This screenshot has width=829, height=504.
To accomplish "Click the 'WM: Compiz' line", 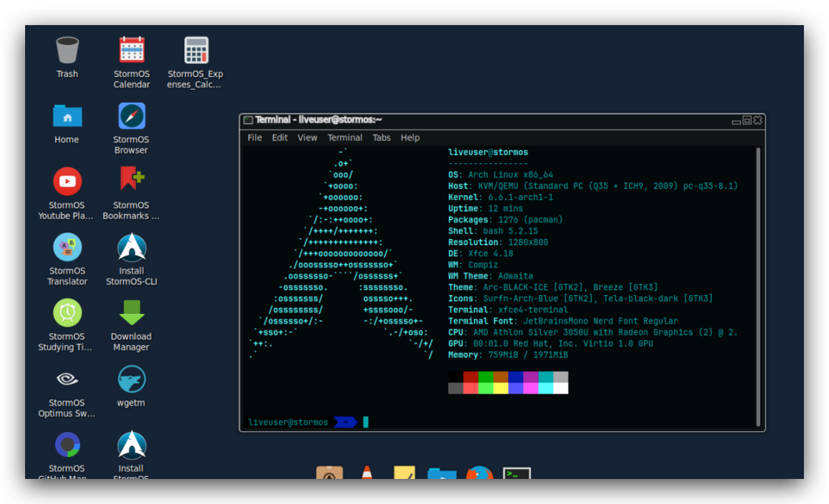I will [x=473, y=265].
